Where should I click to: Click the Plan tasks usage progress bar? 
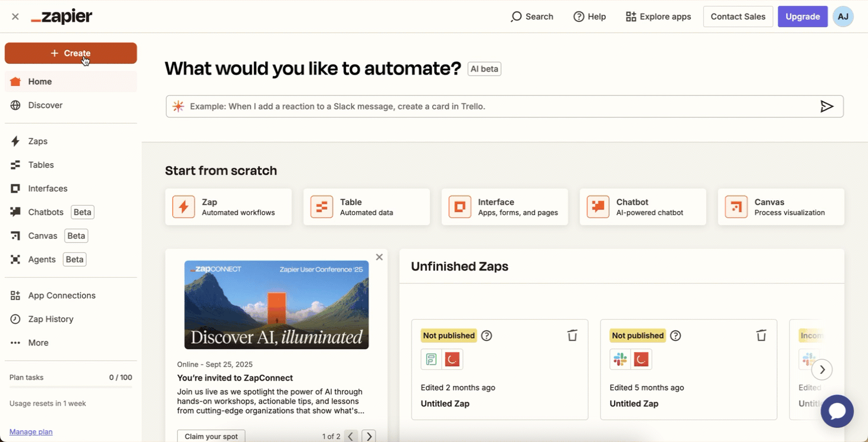[71, 388]
